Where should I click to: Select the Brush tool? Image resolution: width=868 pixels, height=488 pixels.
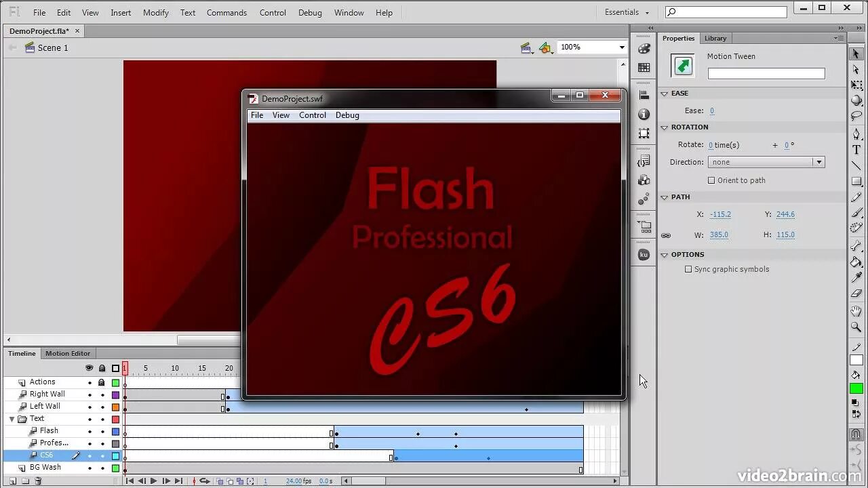click(856, 213)
